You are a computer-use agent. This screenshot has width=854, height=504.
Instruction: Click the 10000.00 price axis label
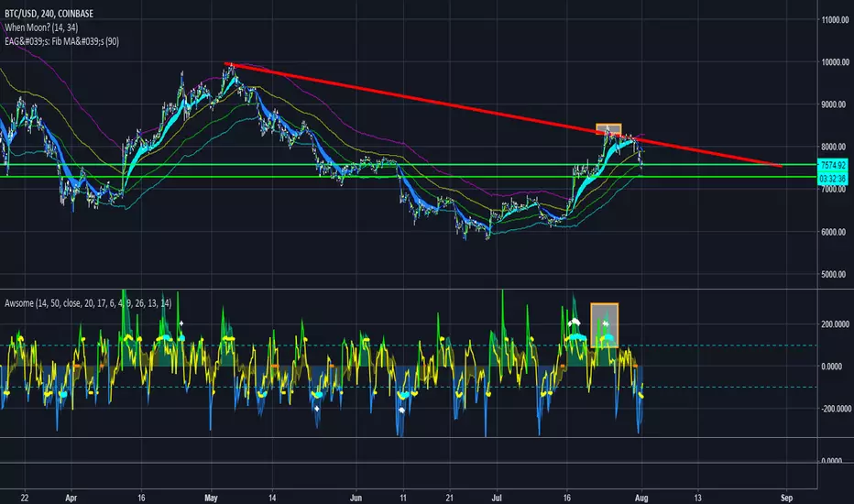click(835, 62)
